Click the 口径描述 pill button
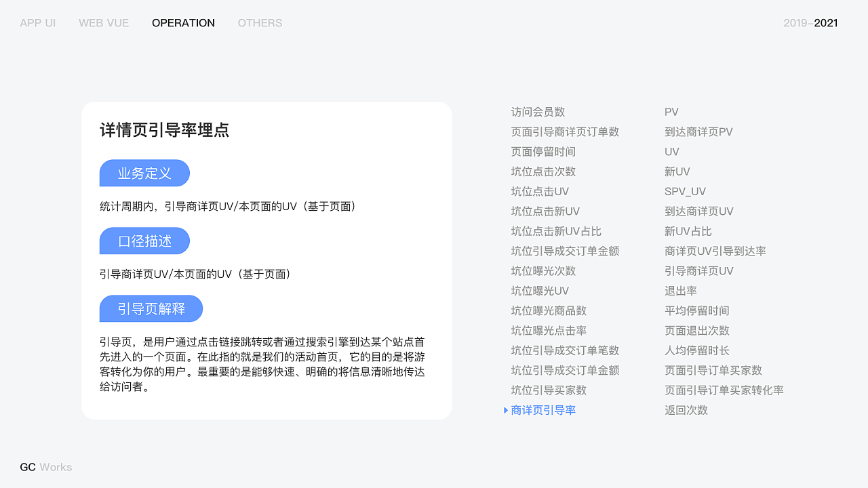868x488 pixels. [144, 241]
